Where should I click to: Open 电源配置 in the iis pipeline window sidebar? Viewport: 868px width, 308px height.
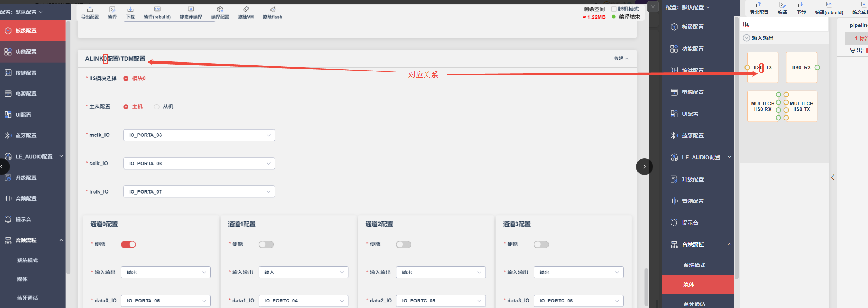pyautogui.click(x=698, y=92)
